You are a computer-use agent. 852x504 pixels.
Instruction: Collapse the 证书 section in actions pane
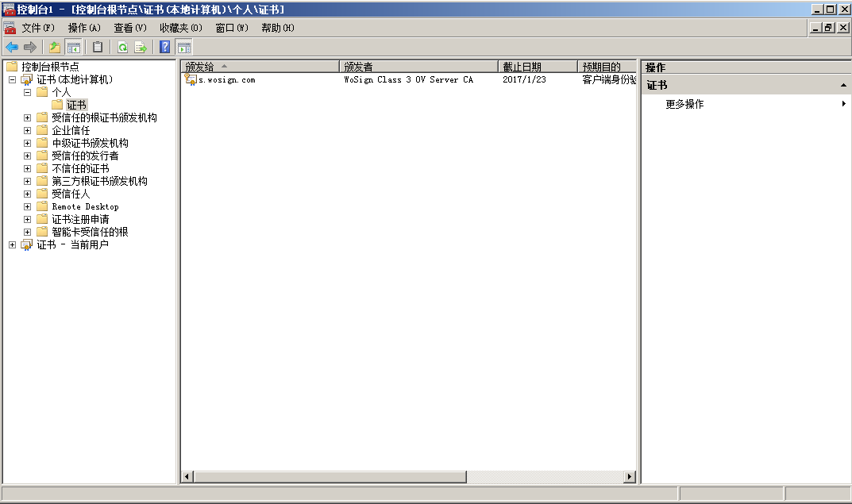[x=842, y=85]
